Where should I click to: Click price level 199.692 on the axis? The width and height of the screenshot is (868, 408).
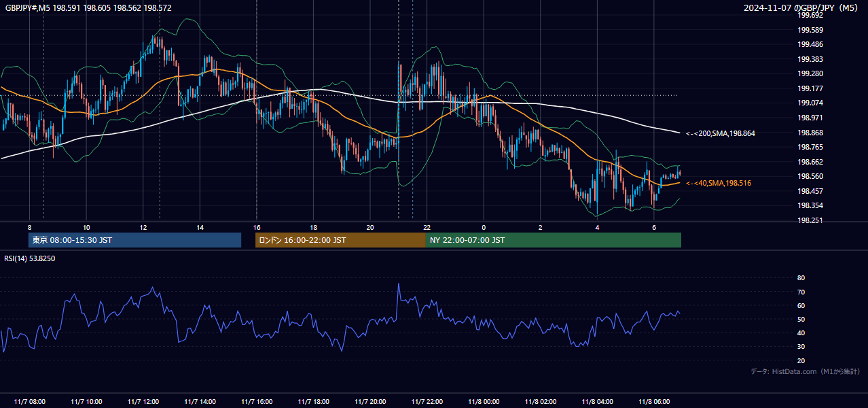[x=810, y=15]
